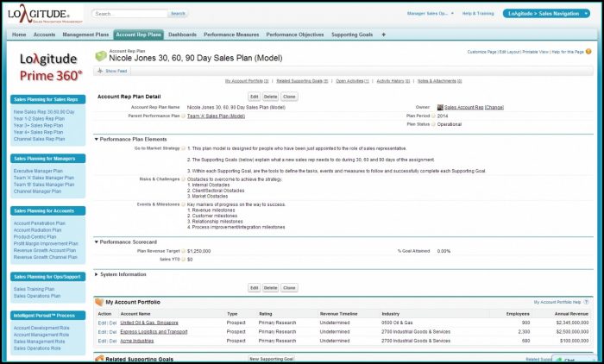Collapse the Performance Plan Elements section

click(97, 140)
